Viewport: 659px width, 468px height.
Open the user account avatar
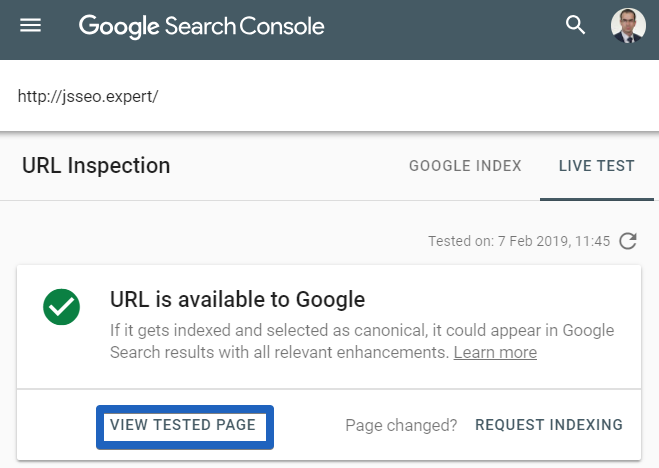pyautogui.click(x=628, y=26)
